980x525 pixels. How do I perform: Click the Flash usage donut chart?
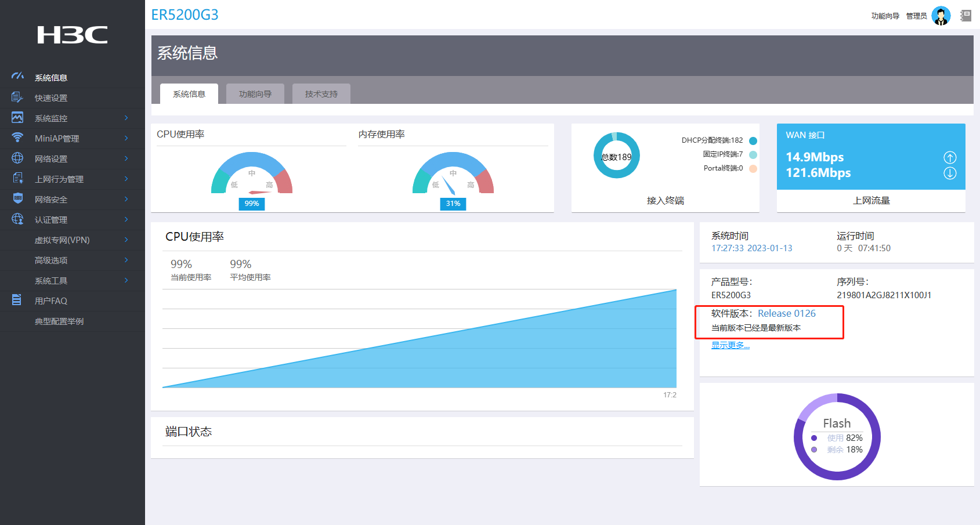[x=837, y=437]
